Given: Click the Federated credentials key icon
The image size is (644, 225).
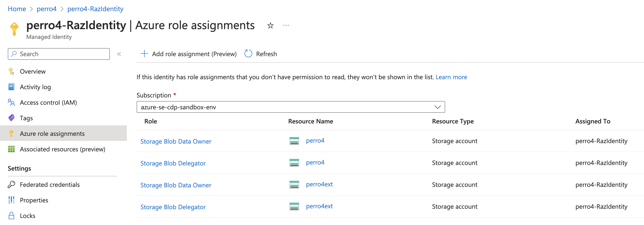Looking at the screenshot, I should tap(11, 184).
